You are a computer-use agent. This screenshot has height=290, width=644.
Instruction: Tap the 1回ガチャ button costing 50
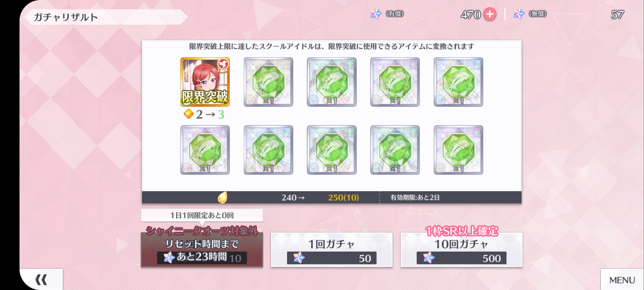[331, 250]
